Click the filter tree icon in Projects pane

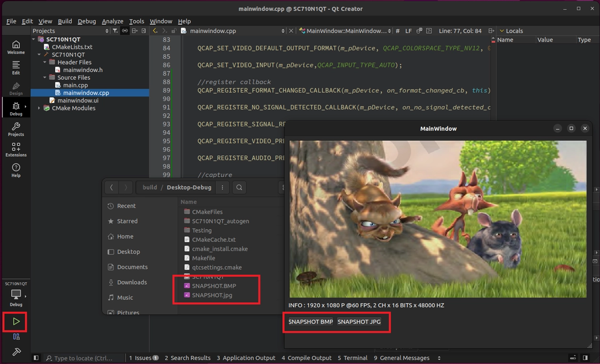tap(115, 31)
